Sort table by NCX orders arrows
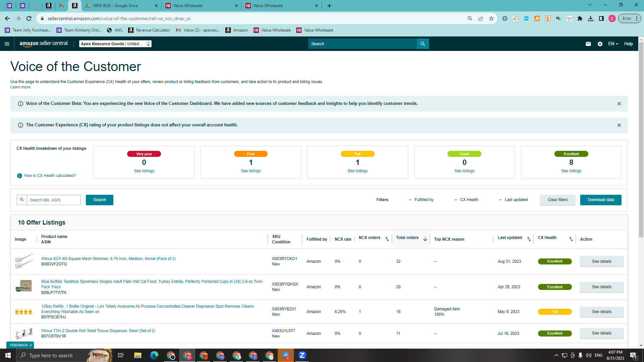Image resolution: width=644 pixels, height=362 pixels. (x=387, y=239)
